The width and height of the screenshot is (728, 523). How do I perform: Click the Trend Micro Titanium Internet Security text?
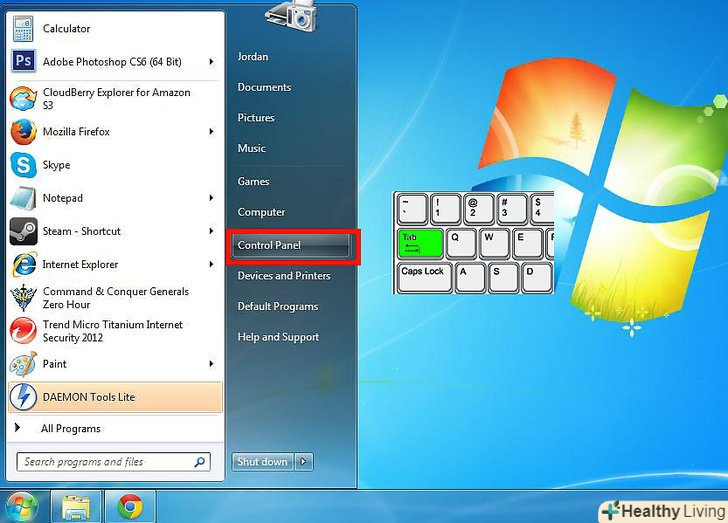pyautogui.click(x=113, y=331)
